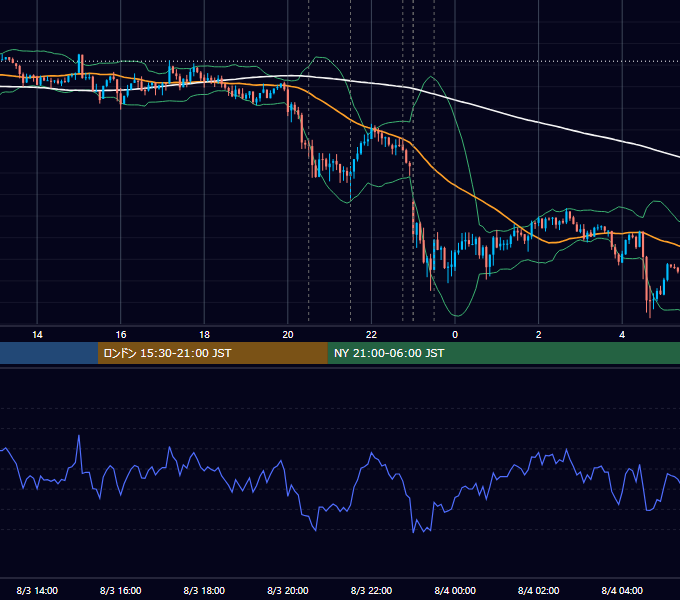Select the 8/4 02:00 time label

point(538,590)
